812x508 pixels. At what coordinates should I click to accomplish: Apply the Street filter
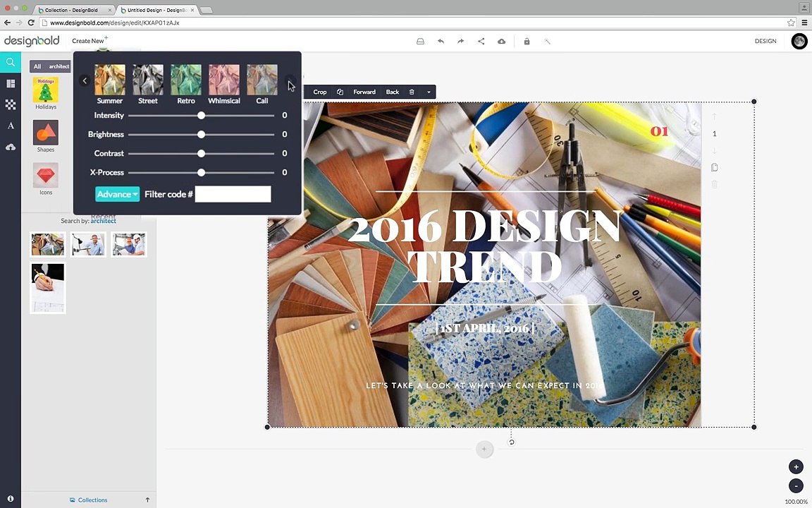147,85
